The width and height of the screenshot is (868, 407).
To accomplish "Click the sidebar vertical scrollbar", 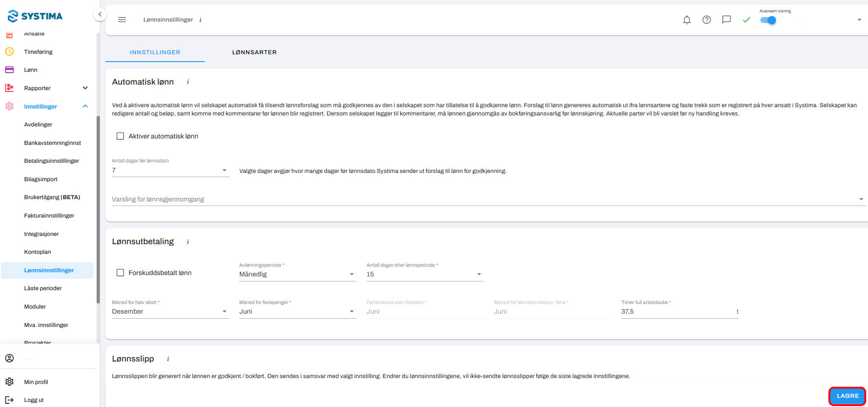I will [98, 209].
